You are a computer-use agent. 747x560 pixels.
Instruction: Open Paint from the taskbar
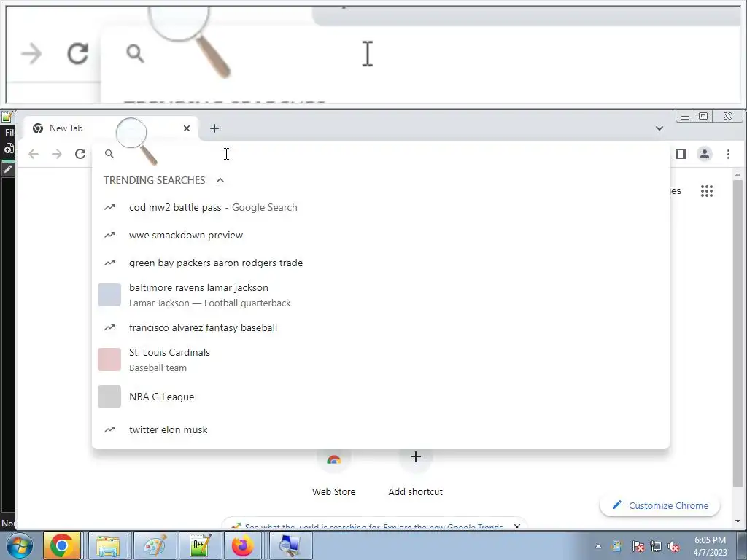tap(155, 545)
